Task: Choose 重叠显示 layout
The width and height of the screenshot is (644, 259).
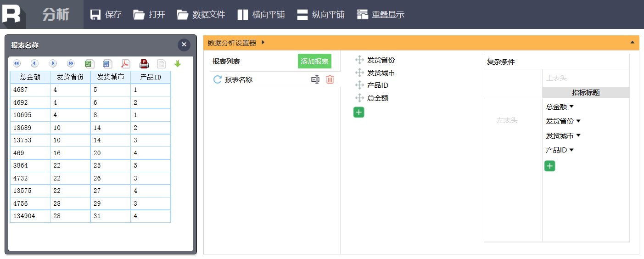Action: (381, 14)
